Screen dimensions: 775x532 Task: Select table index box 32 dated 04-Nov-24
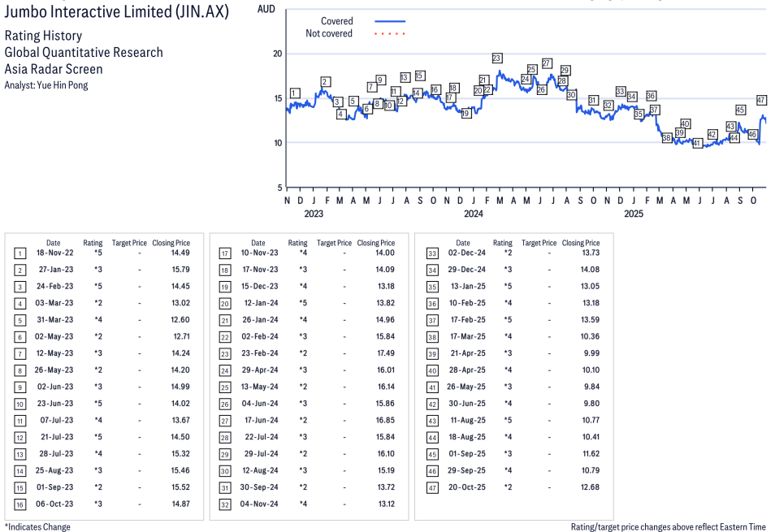225,504
